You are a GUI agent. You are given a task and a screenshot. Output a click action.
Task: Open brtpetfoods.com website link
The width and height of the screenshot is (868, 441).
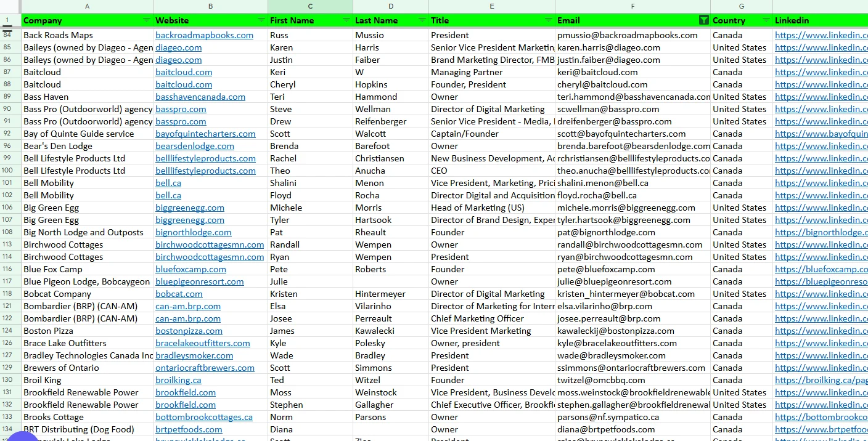click(x=189, y=429)
